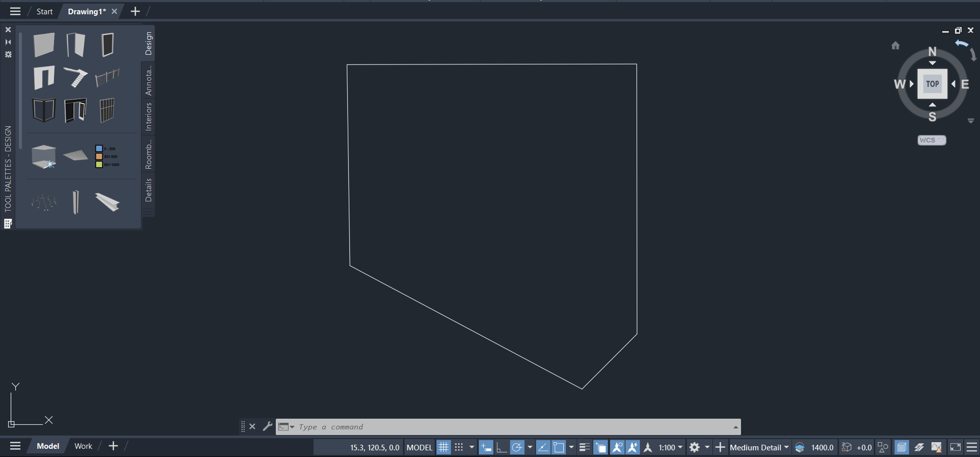Screen dimensions: 980x457
Task: Click the cut plane height 1400.0 value
Action: 822,447
